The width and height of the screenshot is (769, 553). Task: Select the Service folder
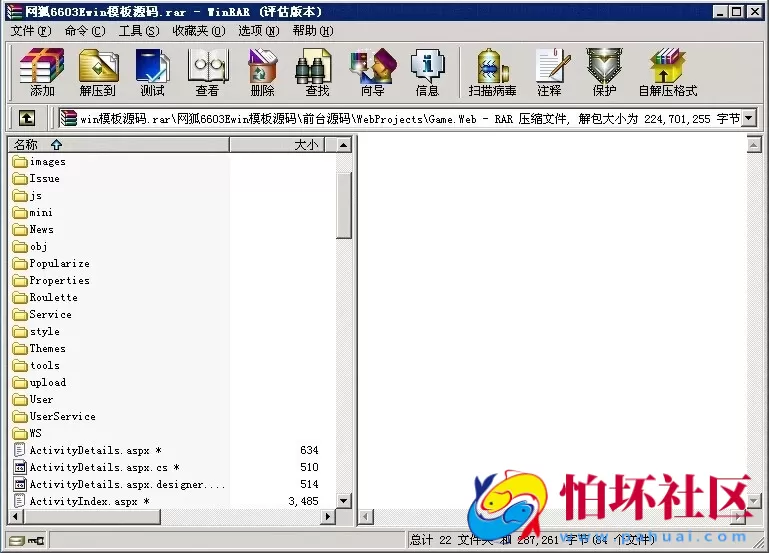[42, 314]
